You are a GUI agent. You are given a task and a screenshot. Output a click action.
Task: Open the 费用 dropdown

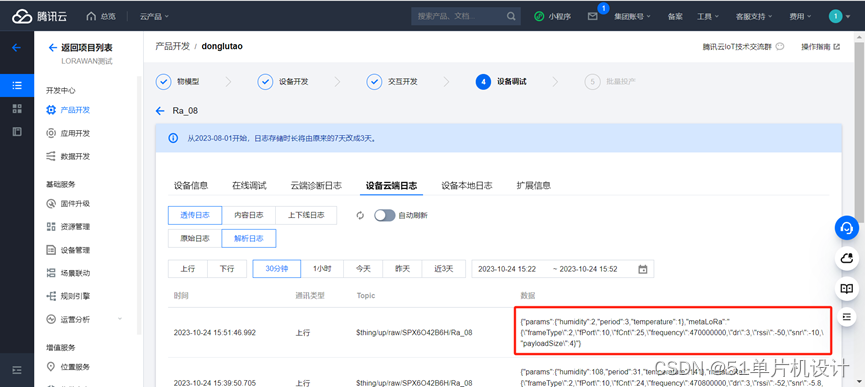pyautogui.click(x=800, y=17)
